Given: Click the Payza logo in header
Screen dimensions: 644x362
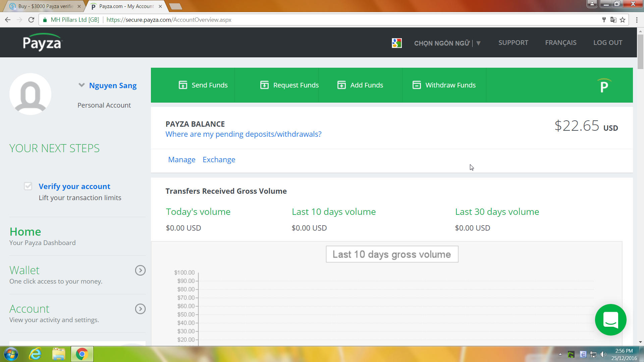Looking at the screenshot, I should [x=42, y=43].
